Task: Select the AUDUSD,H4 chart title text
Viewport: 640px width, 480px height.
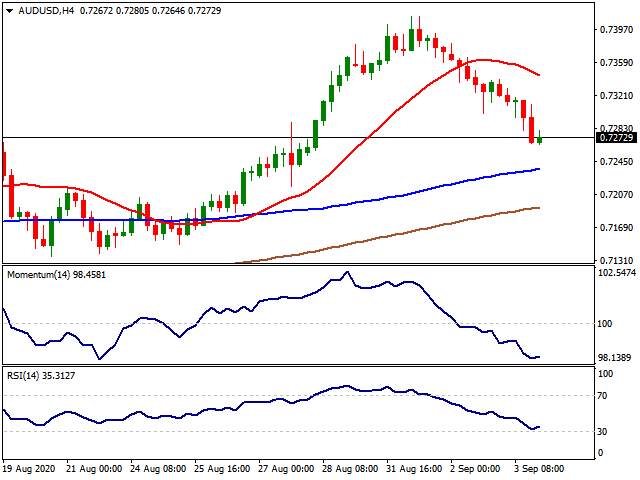Action: click(46, 11)
